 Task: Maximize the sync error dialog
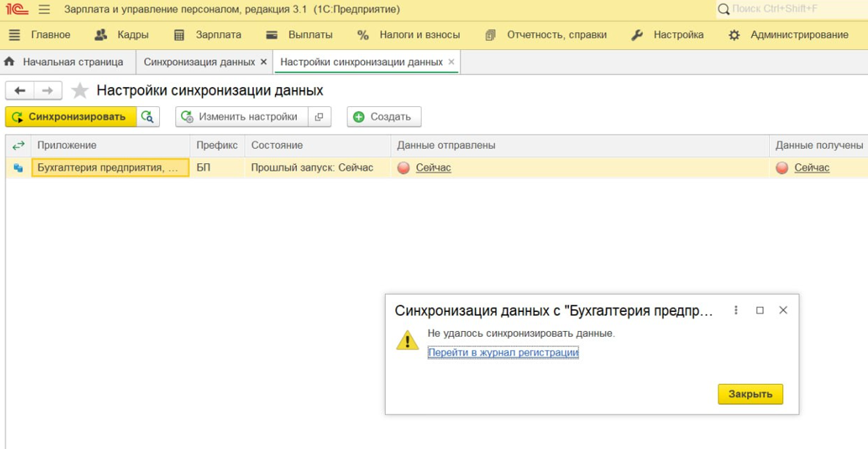[759, 311]
